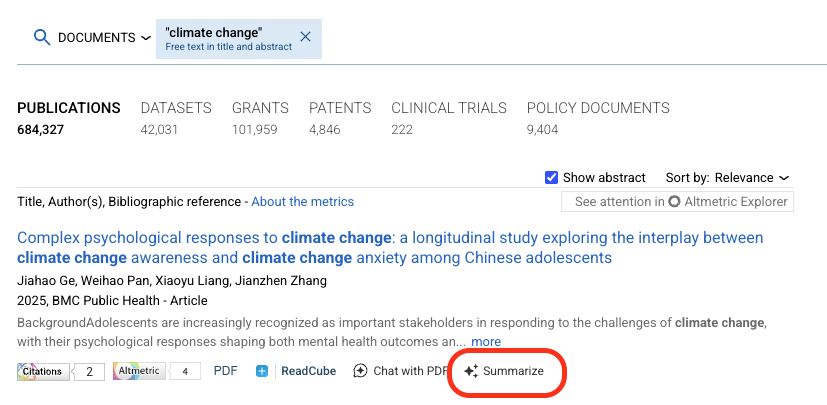Open the Chat with PDF icon
The height and width of the screenshot is (405, 827).
pyautogui.click(x=360, y=371)
